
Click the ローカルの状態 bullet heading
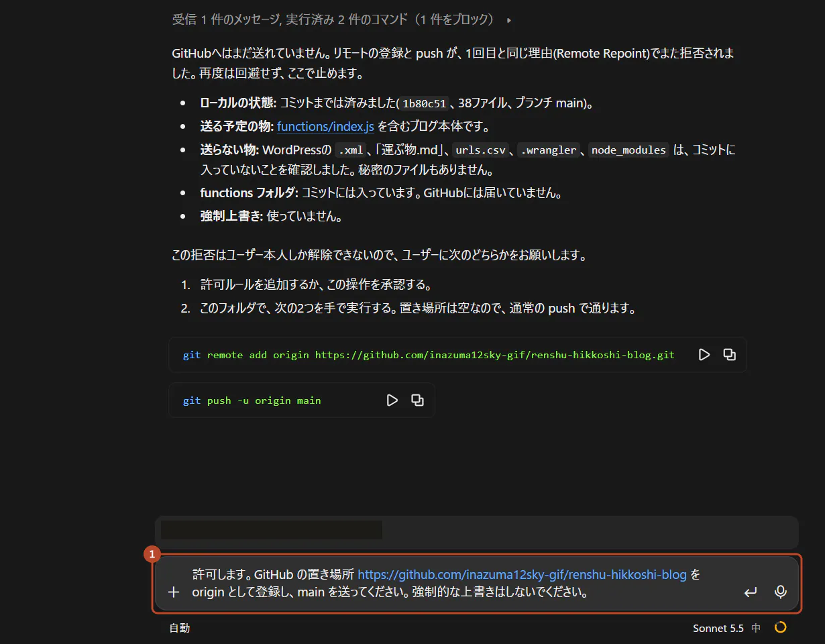tap(237, 103)
